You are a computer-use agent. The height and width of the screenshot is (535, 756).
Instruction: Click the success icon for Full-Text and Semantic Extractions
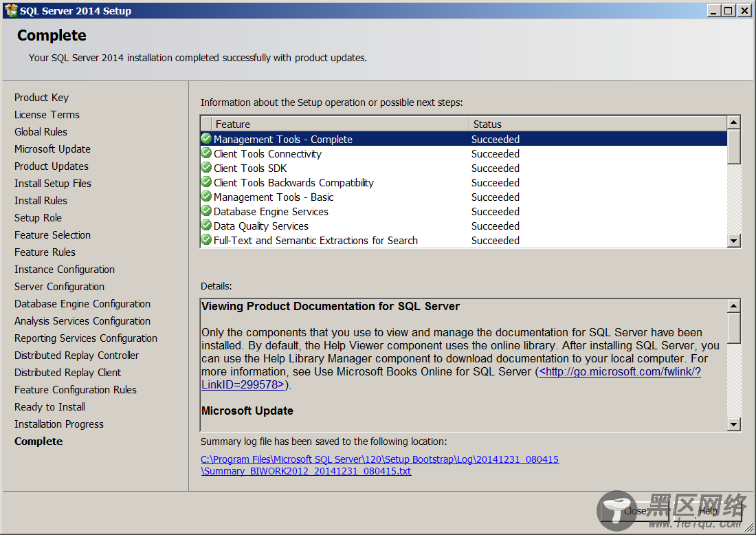pyautogui.click(x=206, y=240)
